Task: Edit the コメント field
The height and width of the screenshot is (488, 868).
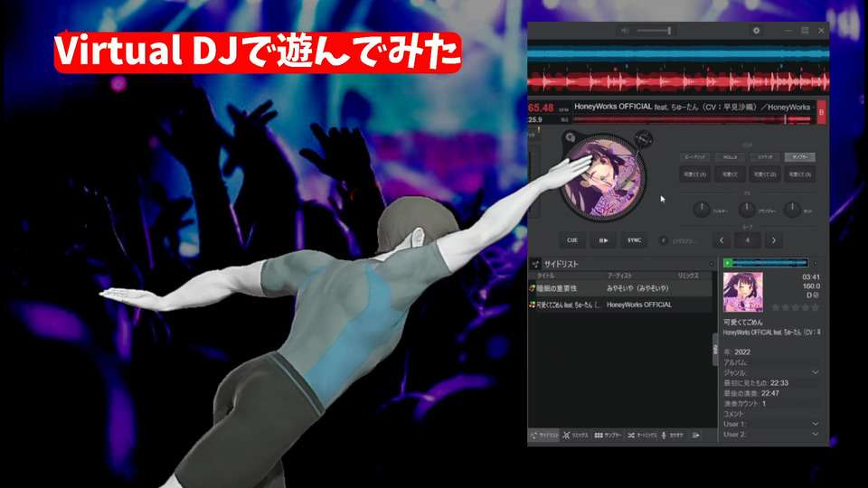Action: click(x=771, y=414)
